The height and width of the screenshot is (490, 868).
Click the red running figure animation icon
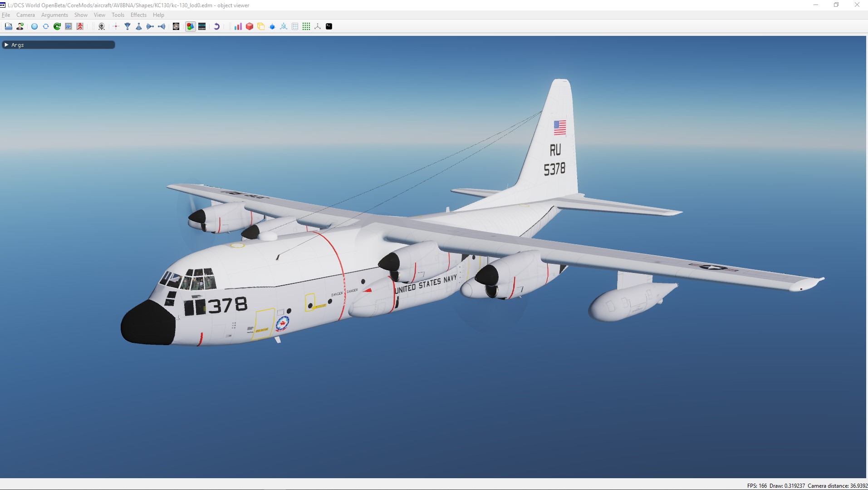click(80, 26)
